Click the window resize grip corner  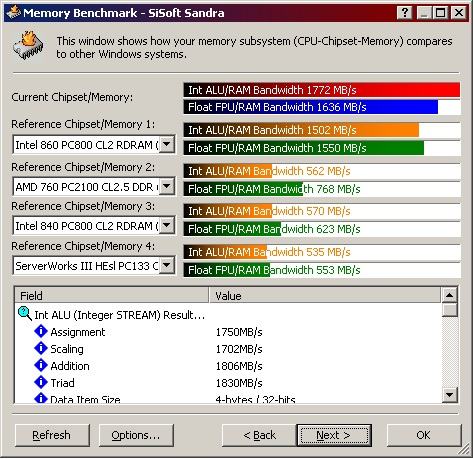tap(464, 450)
